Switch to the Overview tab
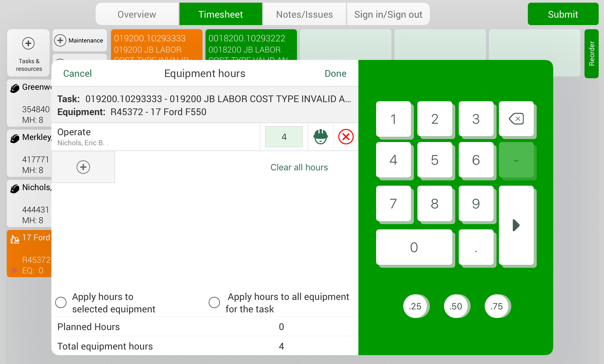Screen dimensions: 604x364 point(137,14)
